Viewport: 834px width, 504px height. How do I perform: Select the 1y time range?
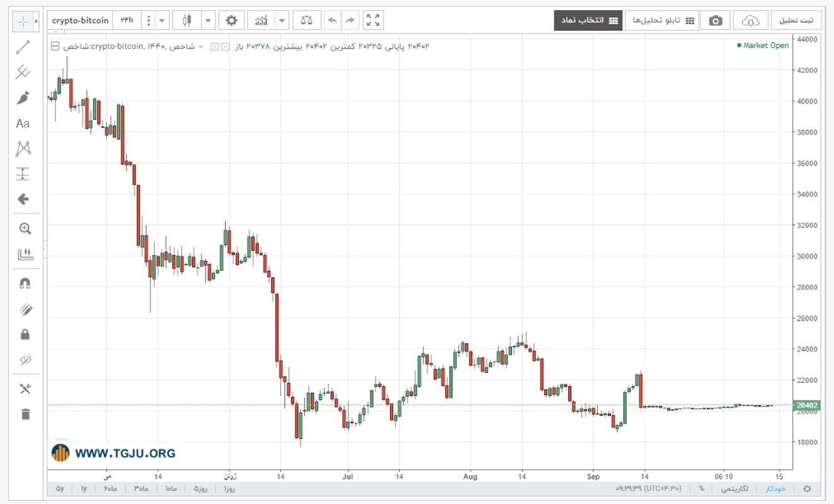(84, 489)
